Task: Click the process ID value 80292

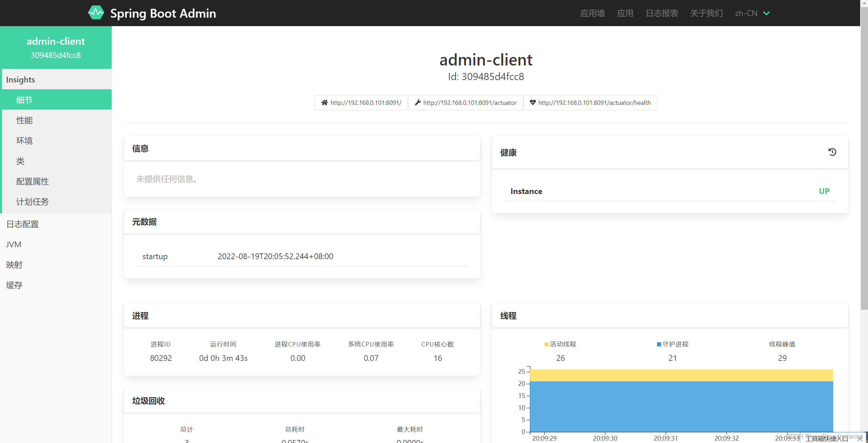Action: tap(161, 358)
